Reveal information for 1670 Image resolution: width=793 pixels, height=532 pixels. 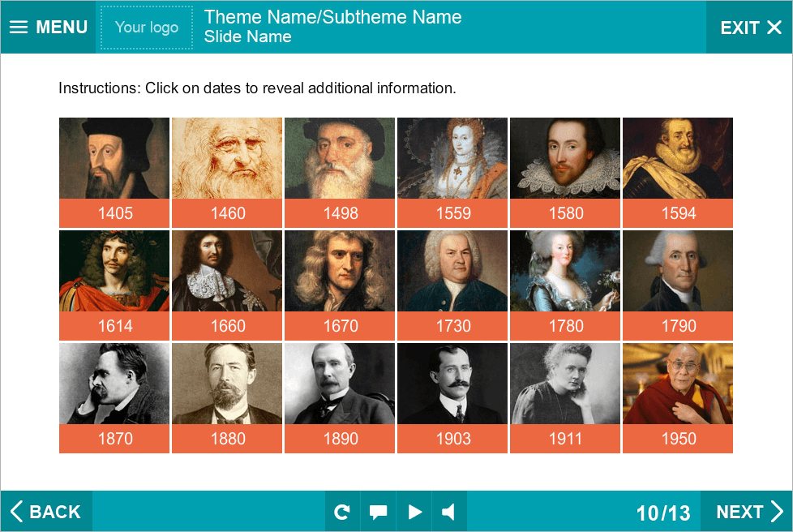click(x=340, y=326)
